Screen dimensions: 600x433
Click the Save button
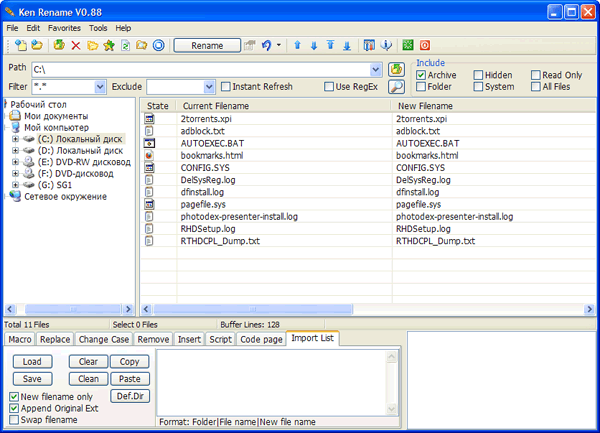click(x=32, y=379)
